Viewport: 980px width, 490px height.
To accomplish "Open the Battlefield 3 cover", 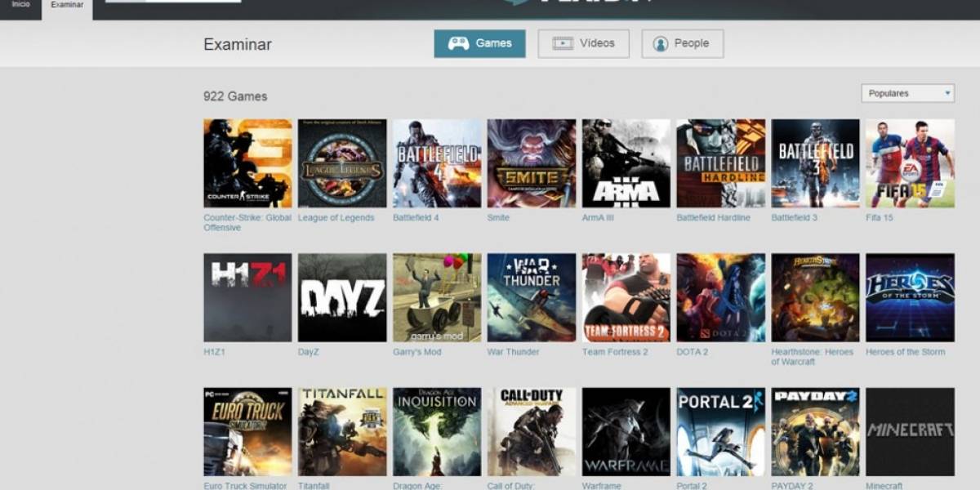I will [815, 163].
